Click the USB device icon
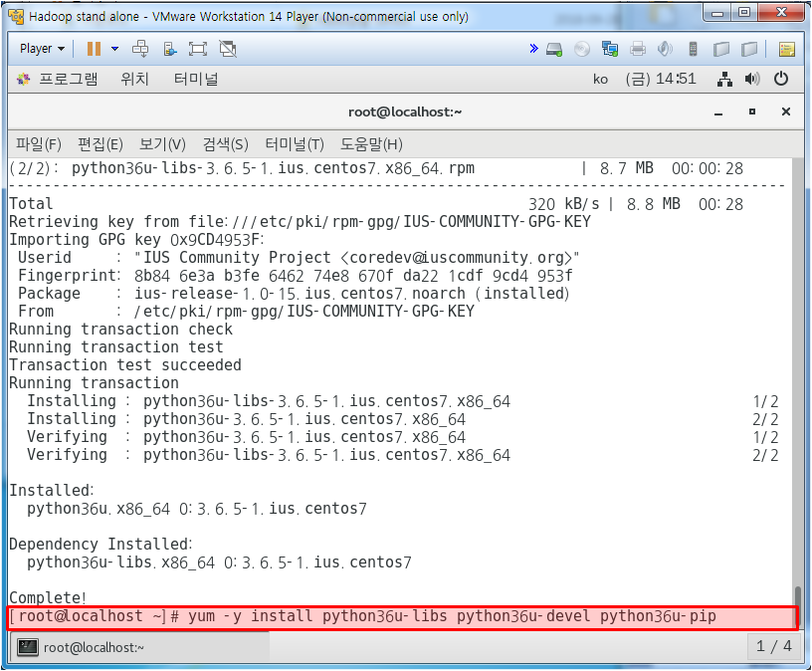This screenshot has height=671, width=812. point(693,49)
